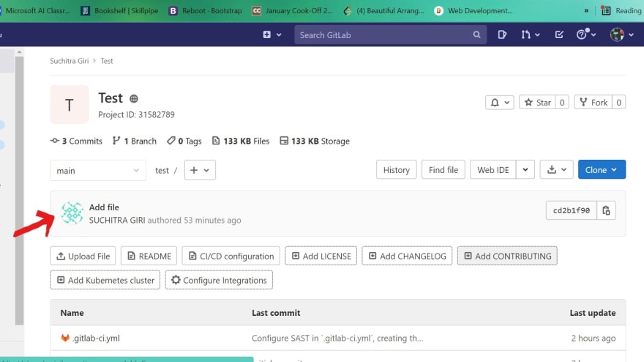The width and height of the screenshot is (644, 362).
Task: Open the issues icon in navbar
Action: coord(502,34)
